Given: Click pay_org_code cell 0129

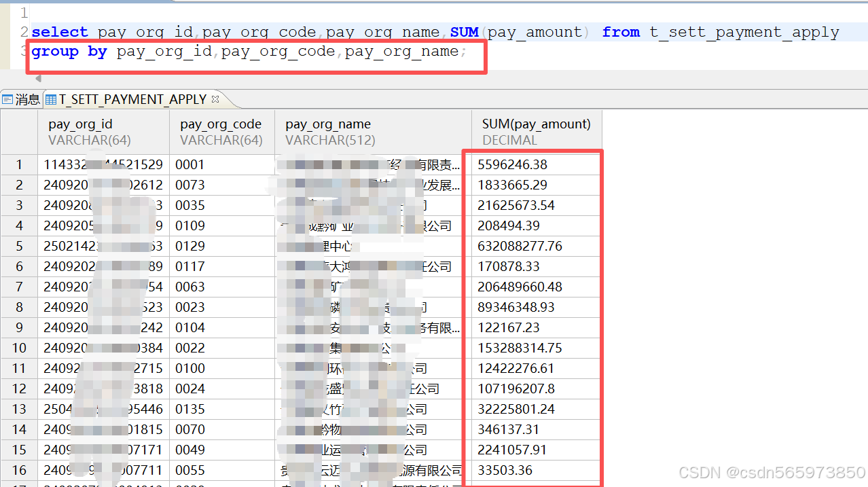Looking at the screenshot, I should (222, 246).
